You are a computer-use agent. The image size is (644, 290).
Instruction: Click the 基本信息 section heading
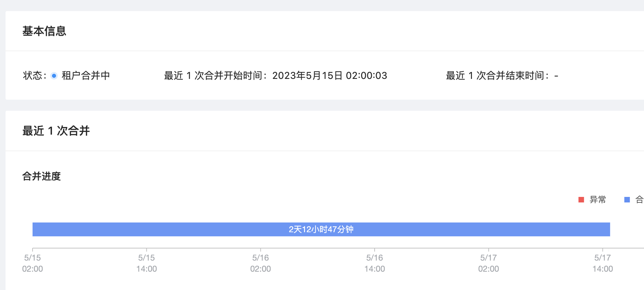pyautogui.click(x=44, y=31)
